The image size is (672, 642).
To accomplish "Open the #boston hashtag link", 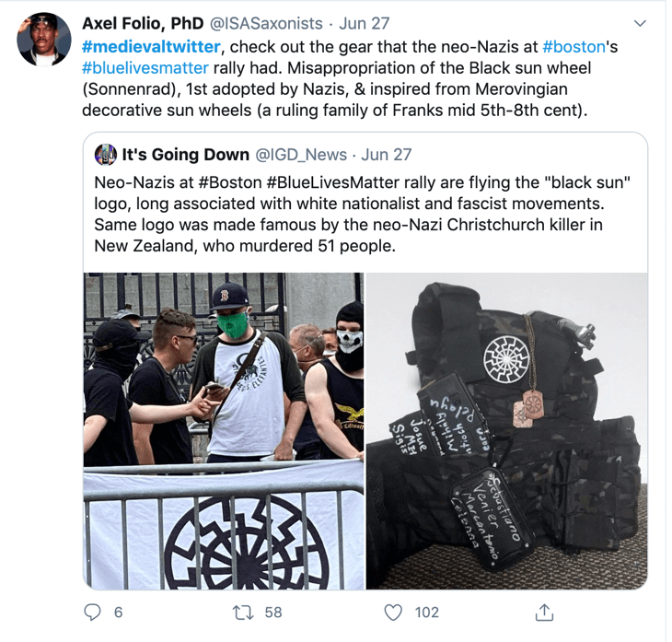I will tap(574, 46).
